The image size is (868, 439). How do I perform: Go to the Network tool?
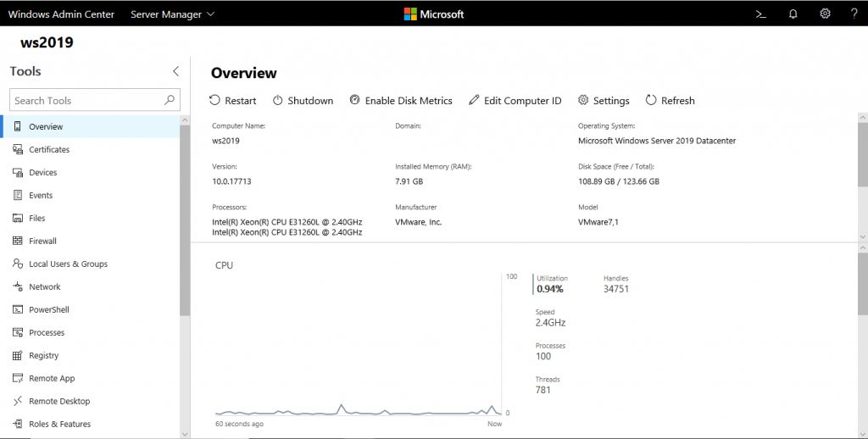(x=91, y=286)
